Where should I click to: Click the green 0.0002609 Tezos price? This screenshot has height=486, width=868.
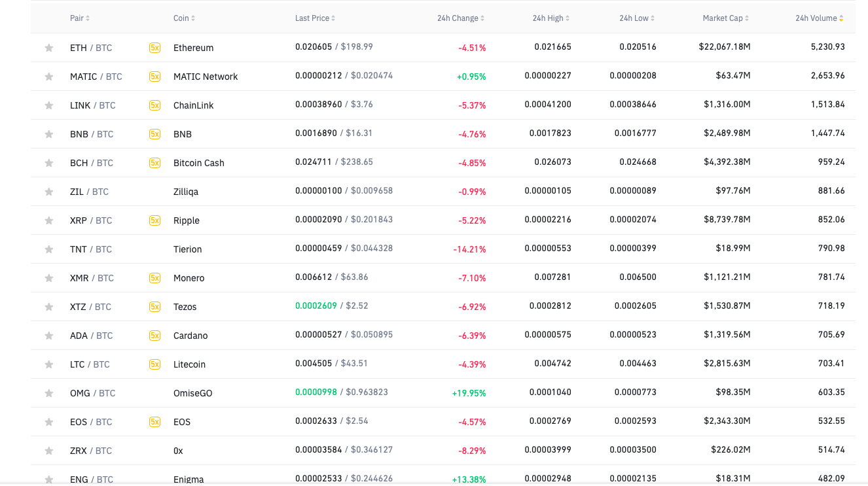point(316,305)
